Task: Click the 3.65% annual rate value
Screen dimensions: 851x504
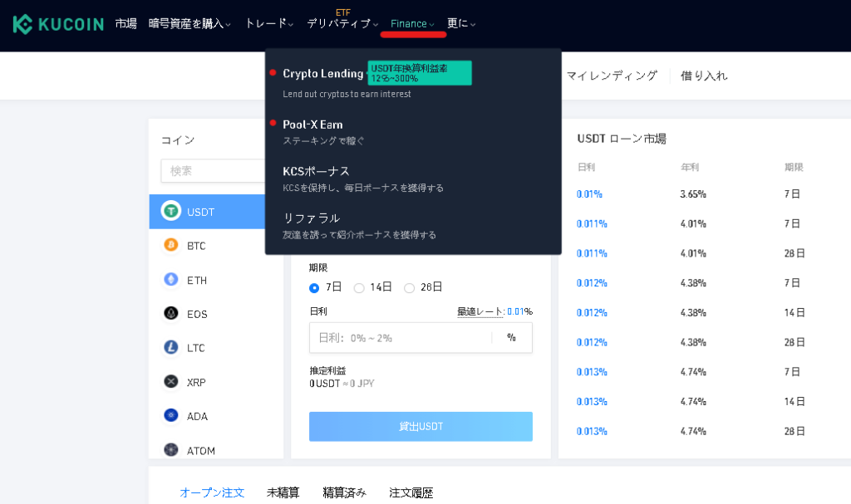Action: coord(693,193)
